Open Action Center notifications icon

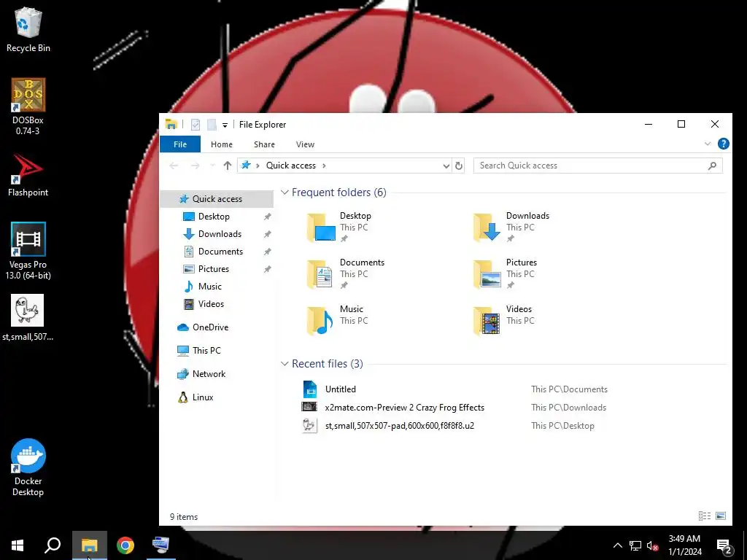click(724, 545)
